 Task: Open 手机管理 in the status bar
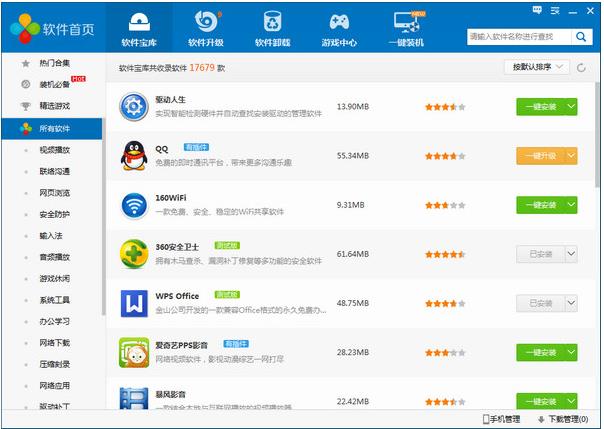coord(501,419)
